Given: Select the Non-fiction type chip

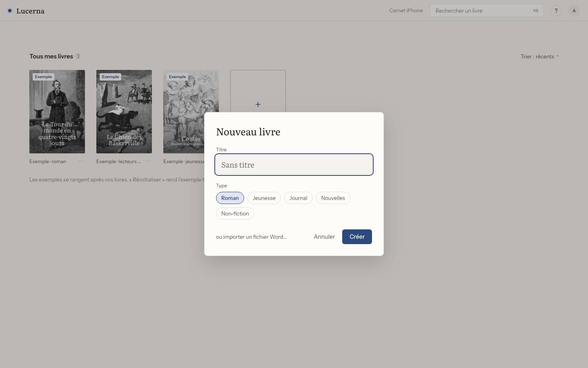Looking at the screenshot, I should click(x=235, y=213).
